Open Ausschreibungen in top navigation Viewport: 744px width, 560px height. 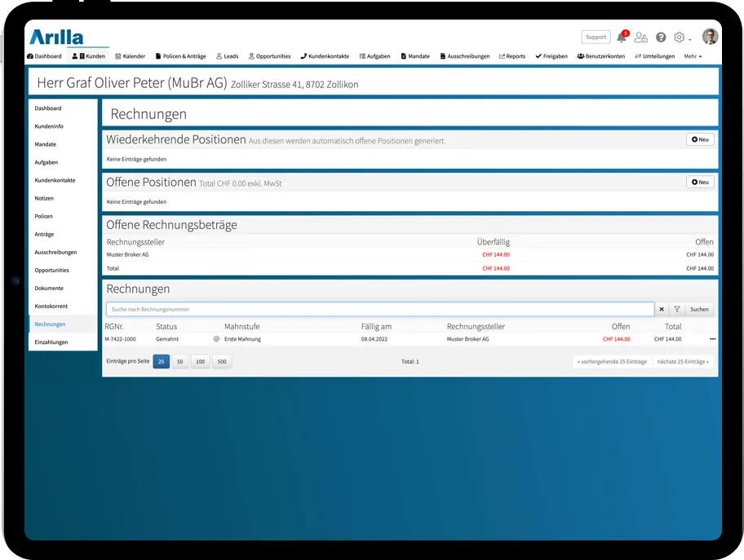tap(465, 56)
